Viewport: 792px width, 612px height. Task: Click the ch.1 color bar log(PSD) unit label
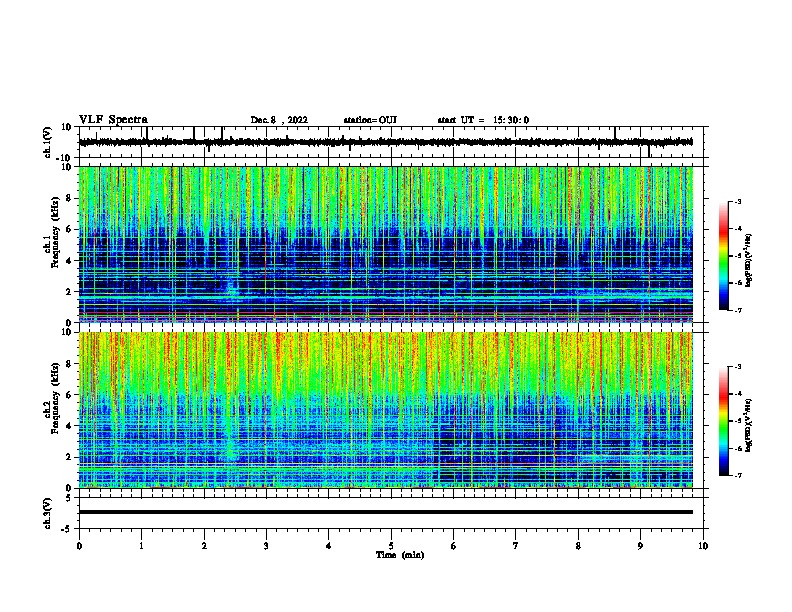pos(749,260)
